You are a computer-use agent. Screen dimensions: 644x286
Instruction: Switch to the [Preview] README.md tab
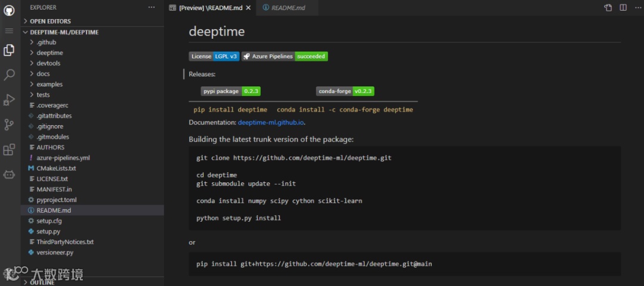(x=210, y=8)
